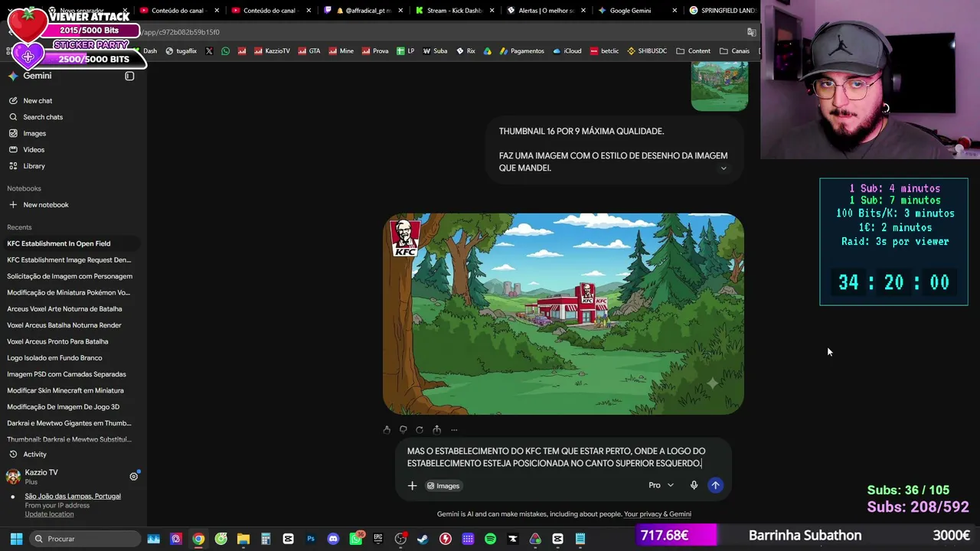Open 'Arceus Voxel Arte Noturna de Batalha' chat

(70, 309)
